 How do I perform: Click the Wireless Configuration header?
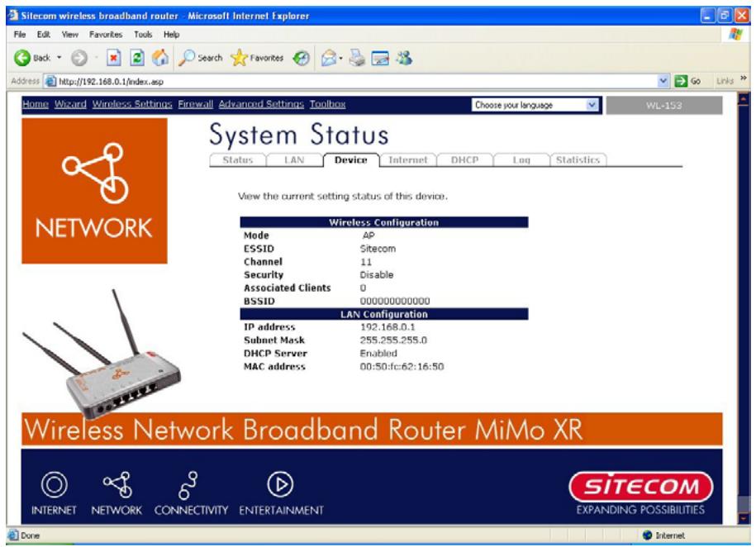[384, 222]
